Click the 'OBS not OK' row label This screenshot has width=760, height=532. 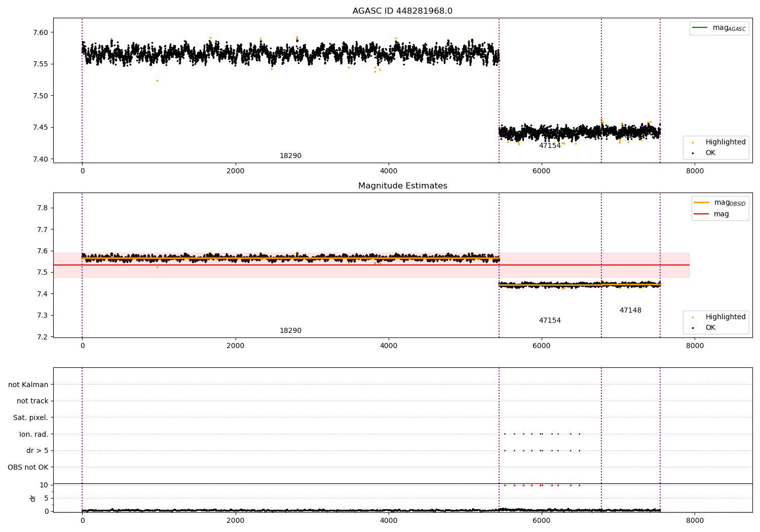click(x=28, y=467)
